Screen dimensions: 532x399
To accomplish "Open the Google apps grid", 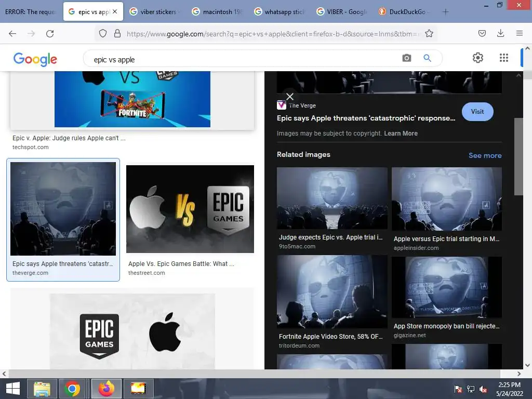I will [504, 58].
